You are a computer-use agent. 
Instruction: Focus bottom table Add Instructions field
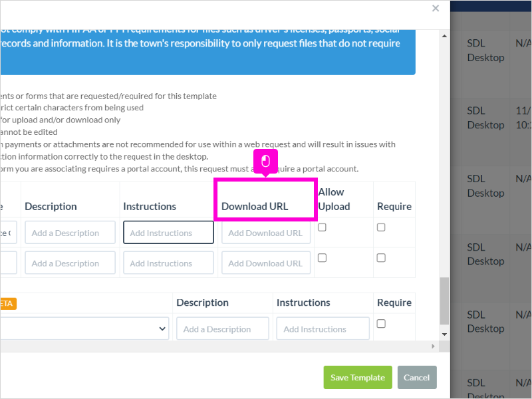[x=323, y=329]
